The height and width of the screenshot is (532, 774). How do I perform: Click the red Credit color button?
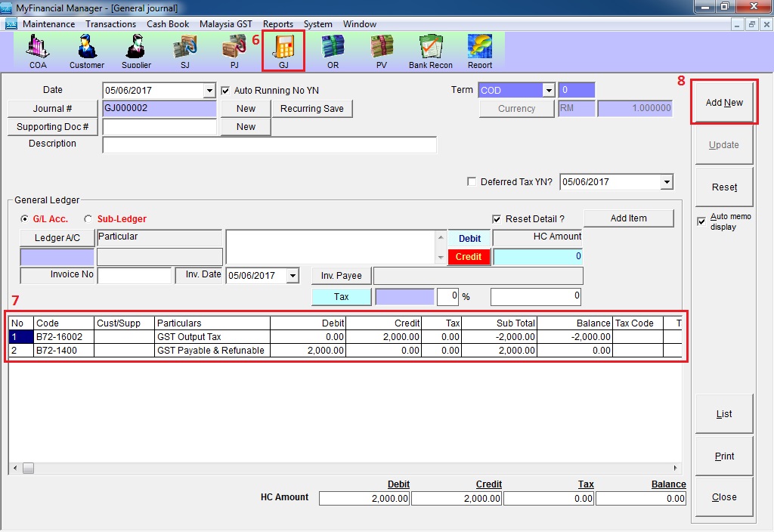469,257
